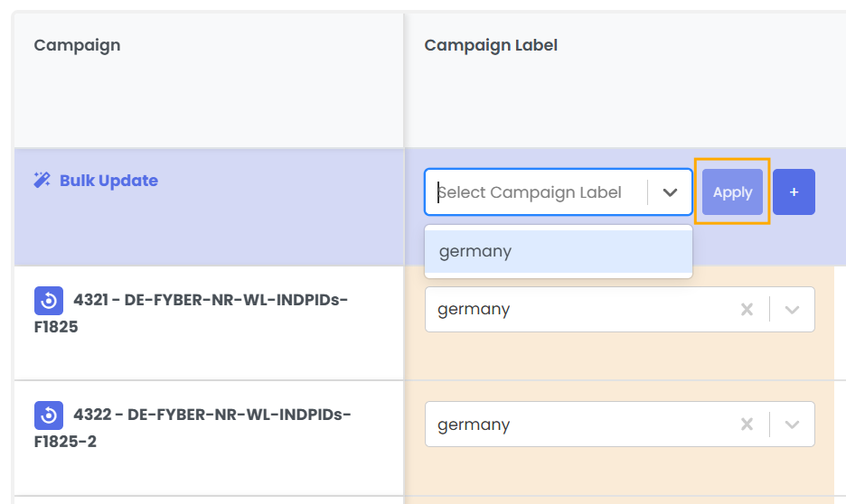Click the germany label field of campaign 4321

(x=578, y=310)
